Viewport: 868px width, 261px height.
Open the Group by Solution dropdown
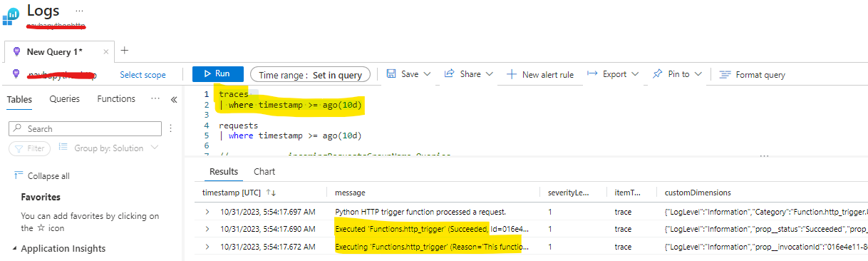point(108,148)
